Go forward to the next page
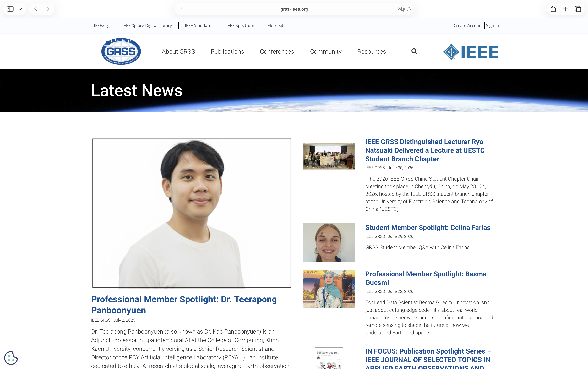This screenshot has width=588, height=369. click(x=48, y=9)
